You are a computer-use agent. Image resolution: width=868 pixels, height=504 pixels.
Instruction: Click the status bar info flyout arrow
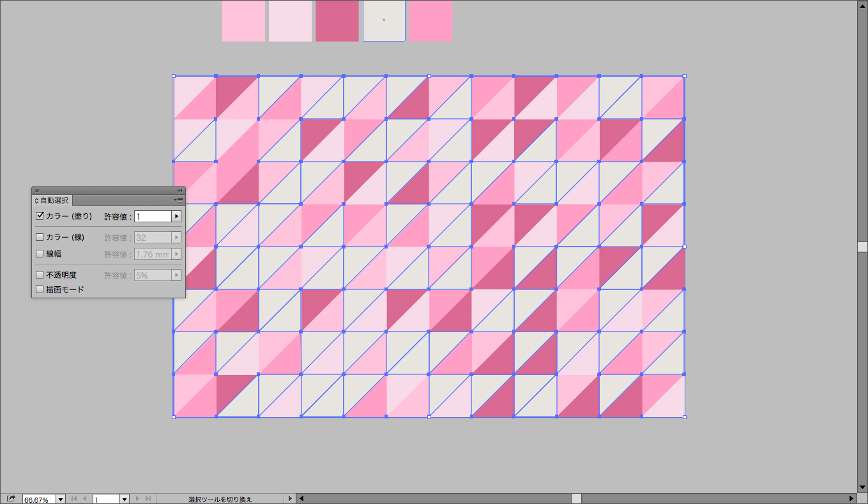pos(290,499)
